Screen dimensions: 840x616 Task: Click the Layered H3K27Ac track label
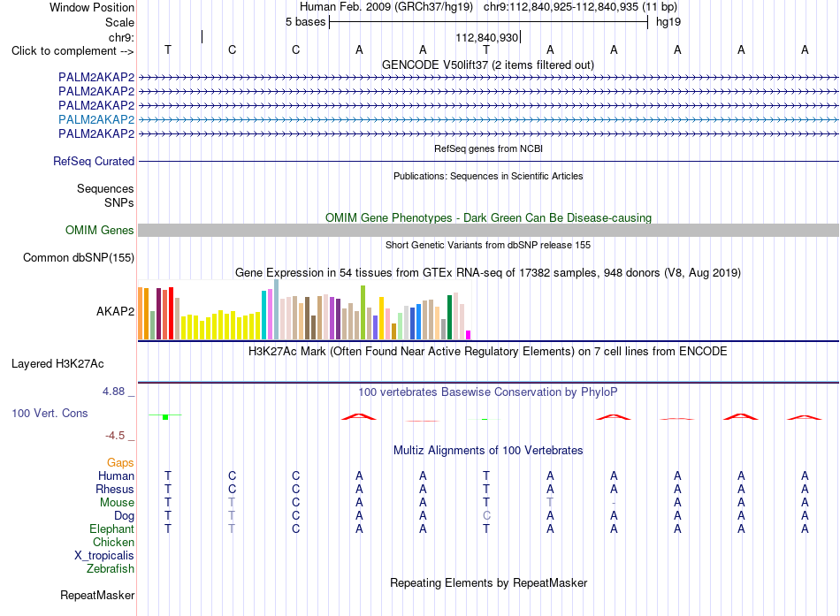57,364
